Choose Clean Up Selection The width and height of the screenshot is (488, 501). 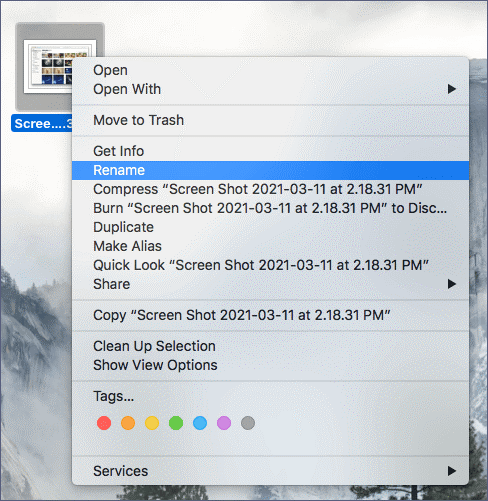pos(270,346)
